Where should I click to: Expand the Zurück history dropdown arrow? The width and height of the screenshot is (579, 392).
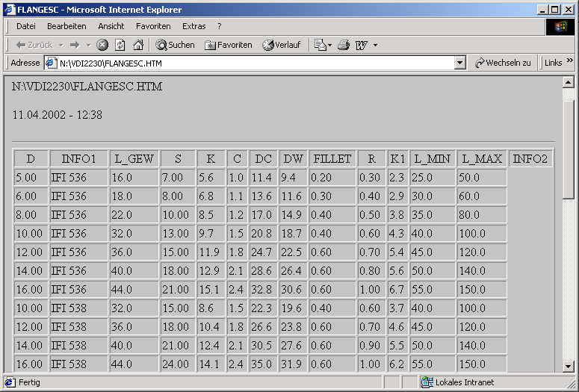pos(61,45)
